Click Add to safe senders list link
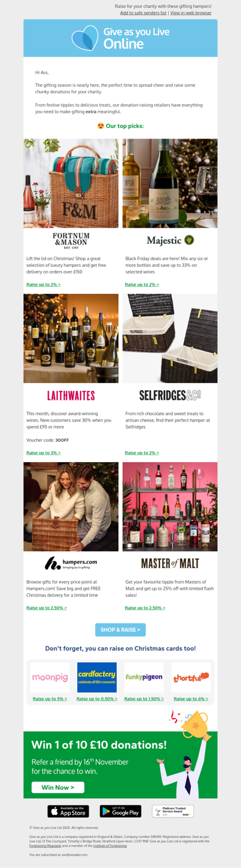The width and height of the screenshot is (241, 868). pos(143,13)
